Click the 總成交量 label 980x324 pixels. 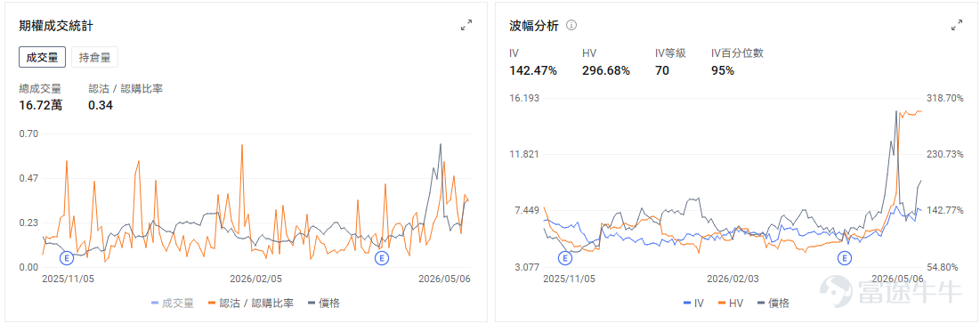click(x=40, y=89)
